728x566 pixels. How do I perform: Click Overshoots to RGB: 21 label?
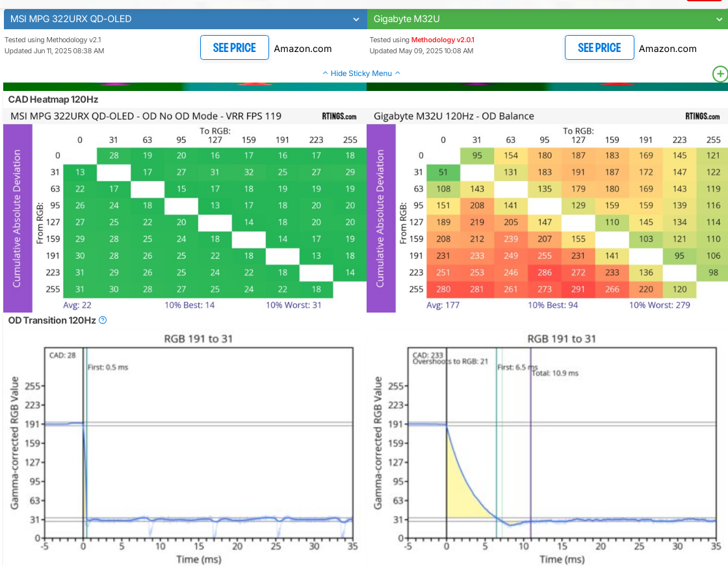(450, 361)
